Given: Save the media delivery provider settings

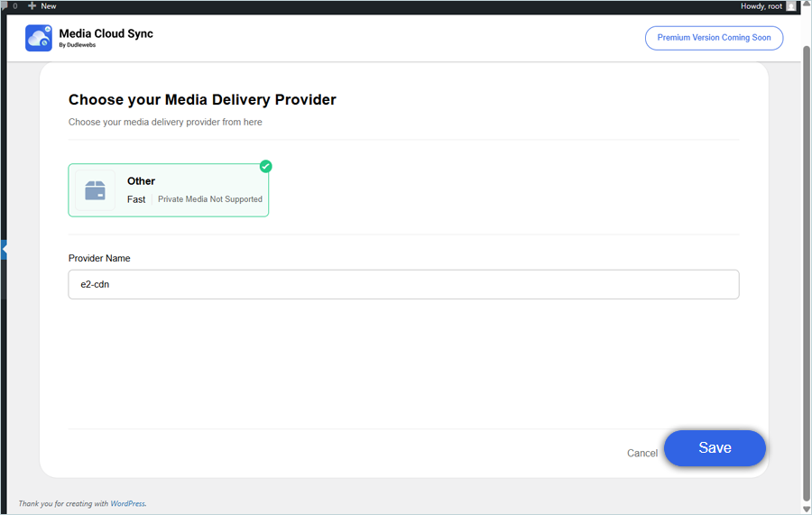Looking at the screenshot, I should point(715,448).
